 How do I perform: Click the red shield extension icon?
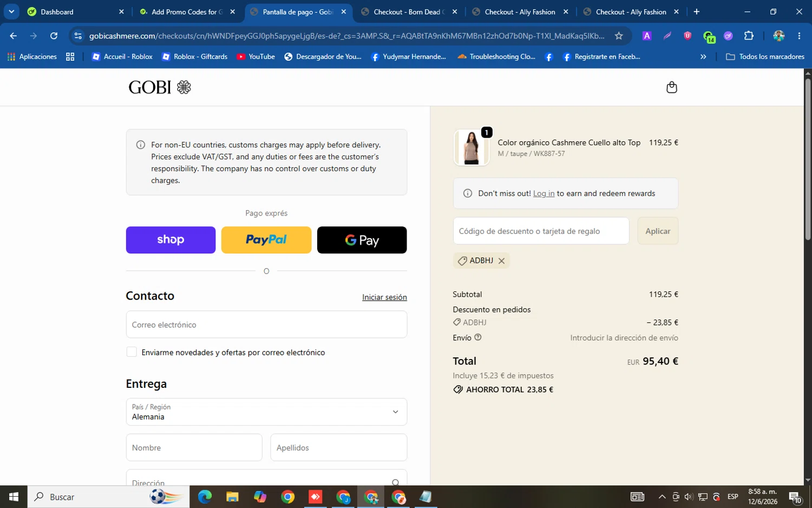(x=687, y=36)
